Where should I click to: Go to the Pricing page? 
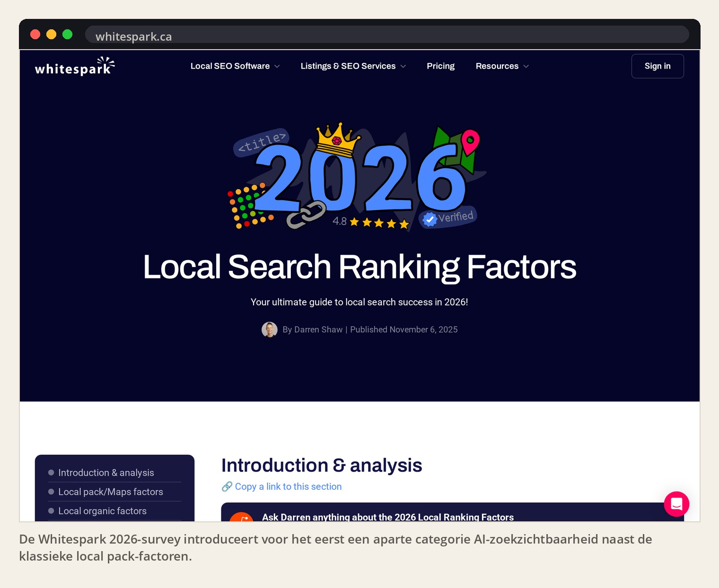coord(441,66)
